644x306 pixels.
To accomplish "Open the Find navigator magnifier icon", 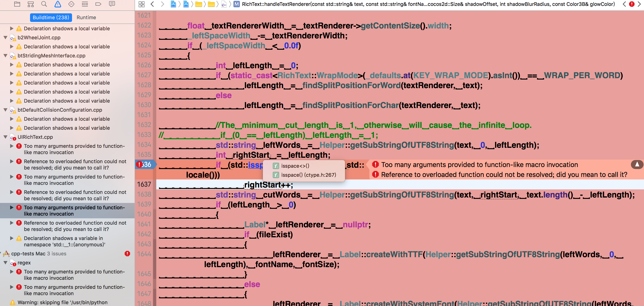I will (44, 4).
